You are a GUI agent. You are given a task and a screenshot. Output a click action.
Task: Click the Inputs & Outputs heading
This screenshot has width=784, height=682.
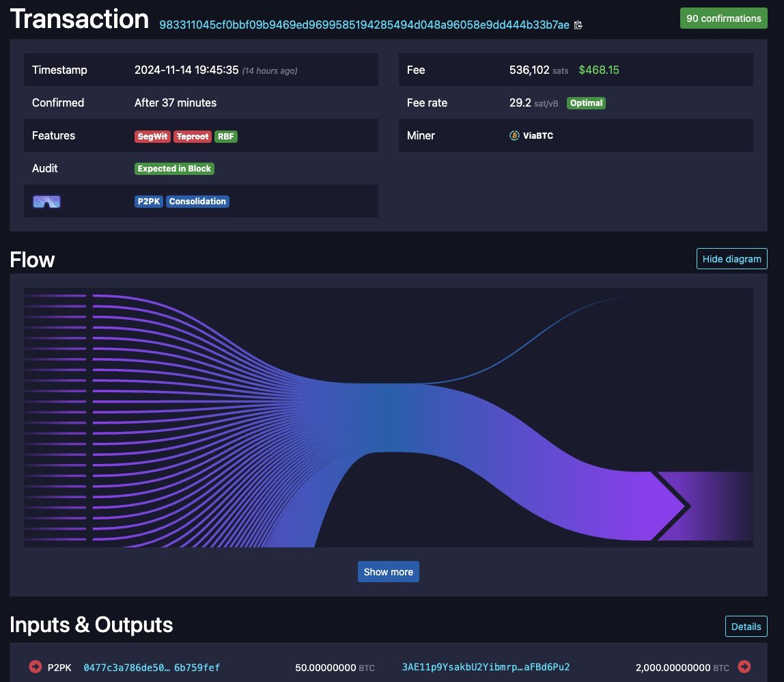[x=92, y=625]
